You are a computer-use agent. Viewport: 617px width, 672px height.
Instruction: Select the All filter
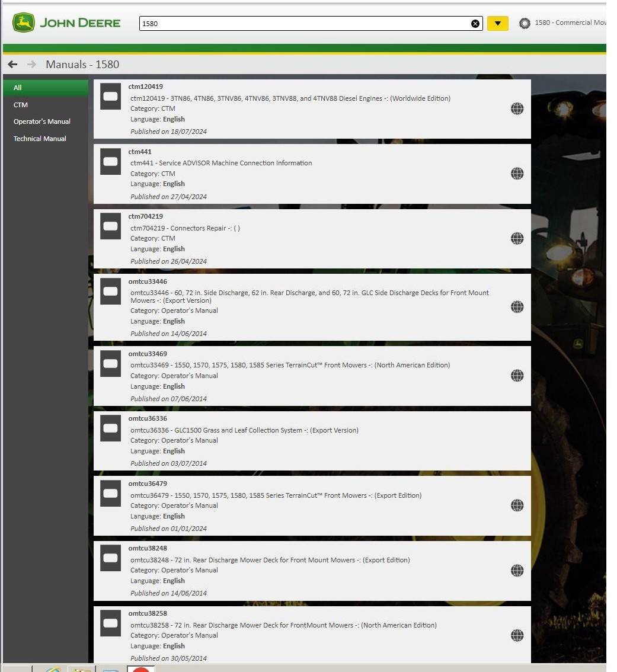(46, 88)
